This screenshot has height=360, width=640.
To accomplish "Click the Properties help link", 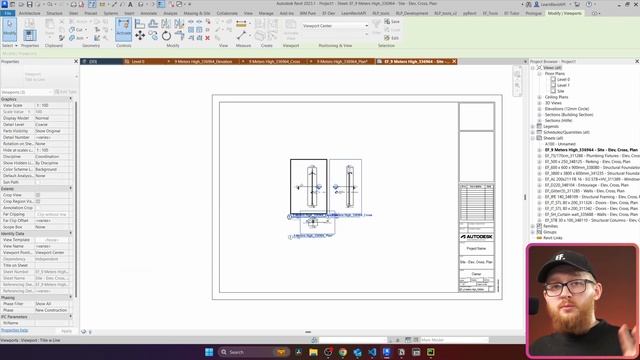I will pos(14,330).
